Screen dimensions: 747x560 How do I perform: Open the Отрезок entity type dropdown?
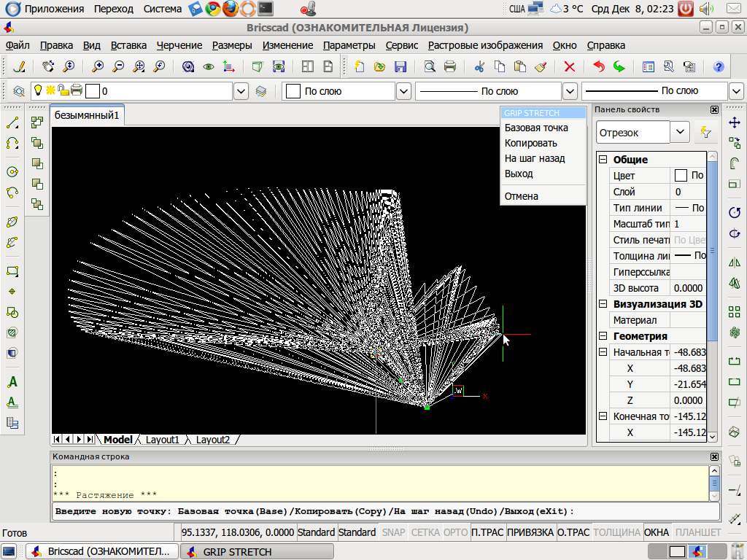680,132
